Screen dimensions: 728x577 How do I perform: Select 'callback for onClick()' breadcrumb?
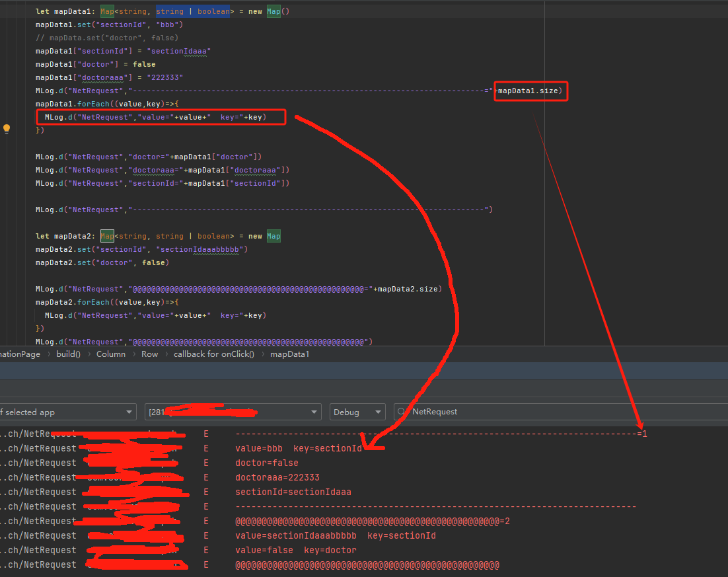click(213, 354)
